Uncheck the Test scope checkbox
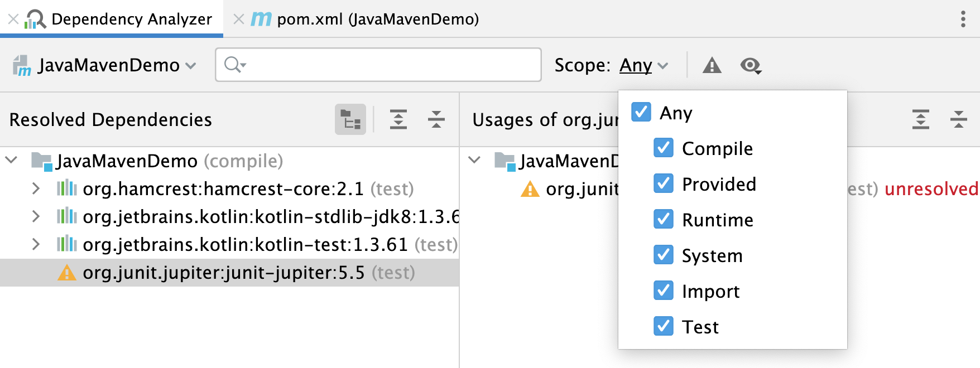This screenshot has width=980, height=368. click(664, 326)
